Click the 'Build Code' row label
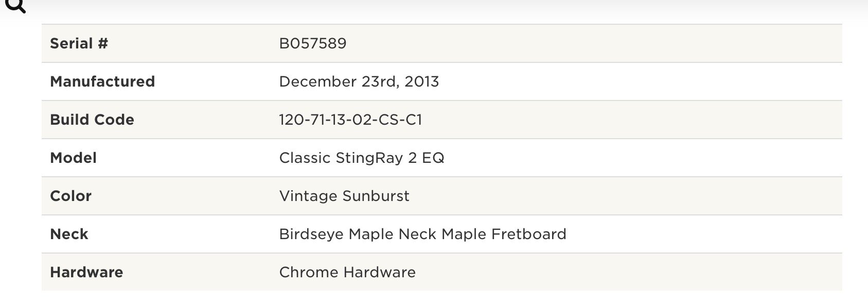This screenshot has width=868, height=302. pos(92,120)
